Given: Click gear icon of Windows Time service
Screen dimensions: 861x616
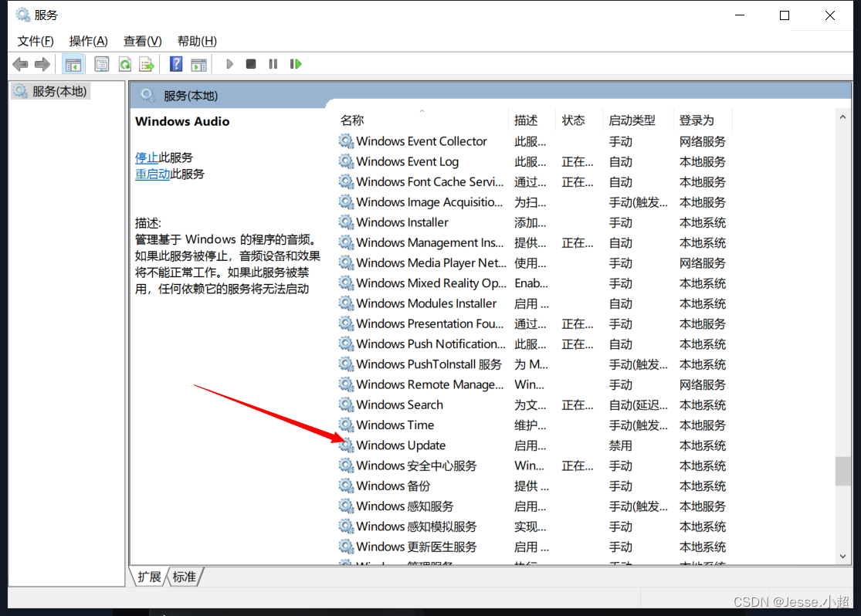Looking at the screenshot, I should [x=346, y=425].
